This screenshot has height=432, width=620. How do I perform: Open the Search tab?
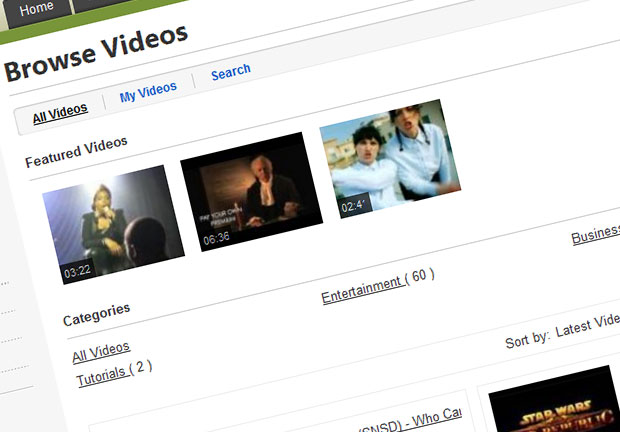(231, 72)
